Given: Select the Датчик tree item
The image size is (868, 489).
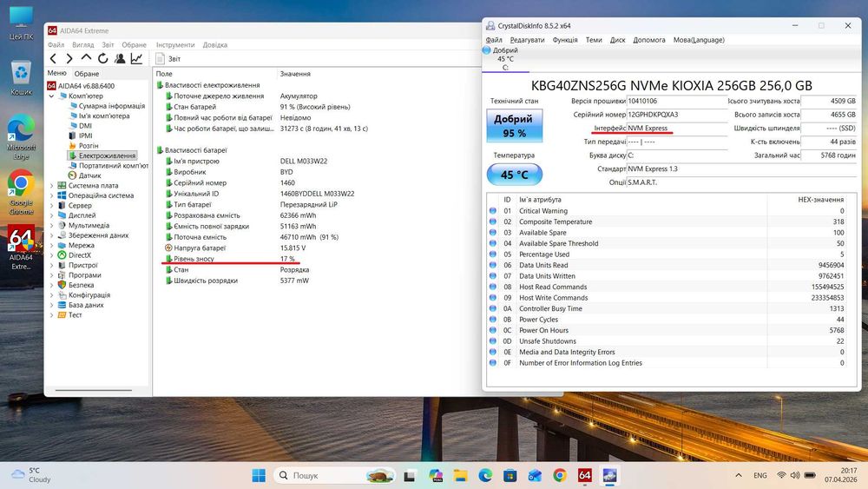Looking at the screenshot, I should point(89,175).
